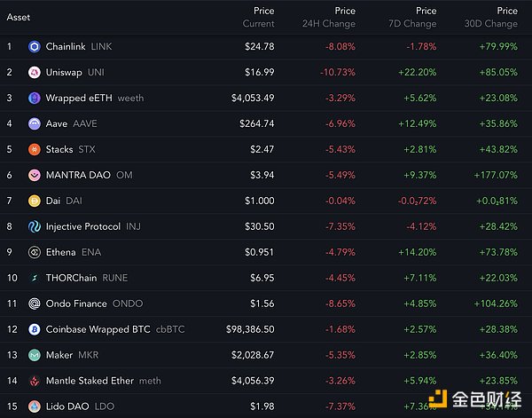
Task: Click the Ethena ENA icon
Action: tap(35, 252)
